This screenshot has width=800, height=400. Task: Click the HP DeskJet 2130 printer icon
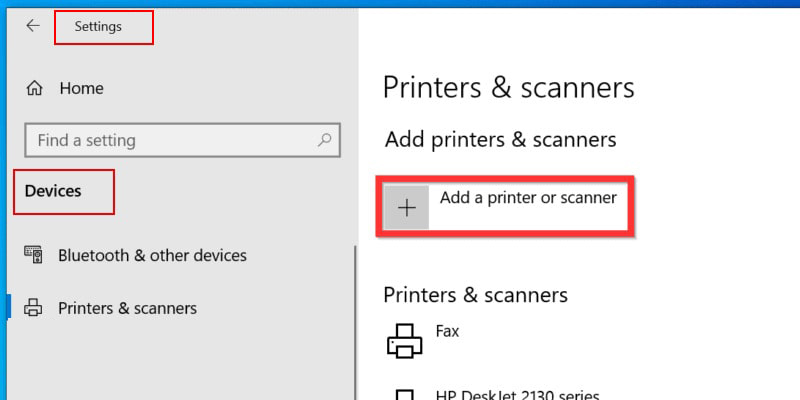point(405,394)
